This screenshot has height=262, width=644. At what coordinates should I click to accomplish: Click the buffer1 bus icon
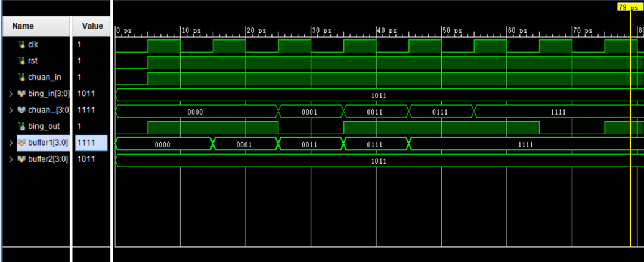(22, 143)
